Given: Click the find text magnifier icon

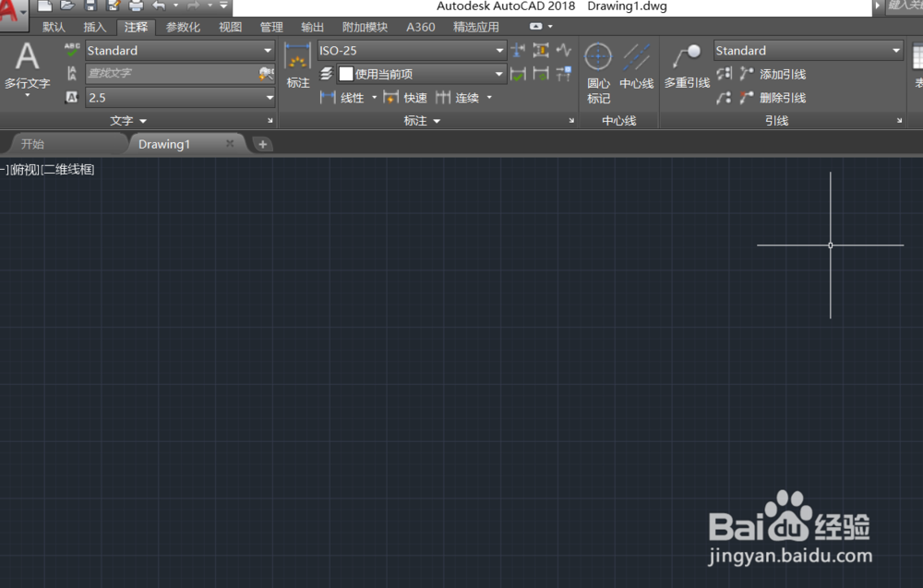Looking at the screenshot, I should click(266, 74).
